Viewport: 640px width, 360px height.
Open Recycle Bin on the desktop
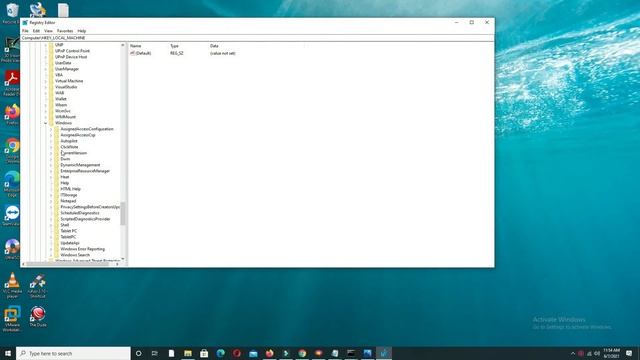point(11,12)
